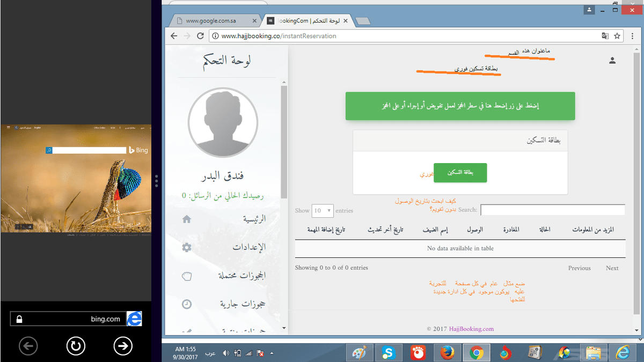
Task: Click the green بطاقة التسكين button
Action: 460,173
